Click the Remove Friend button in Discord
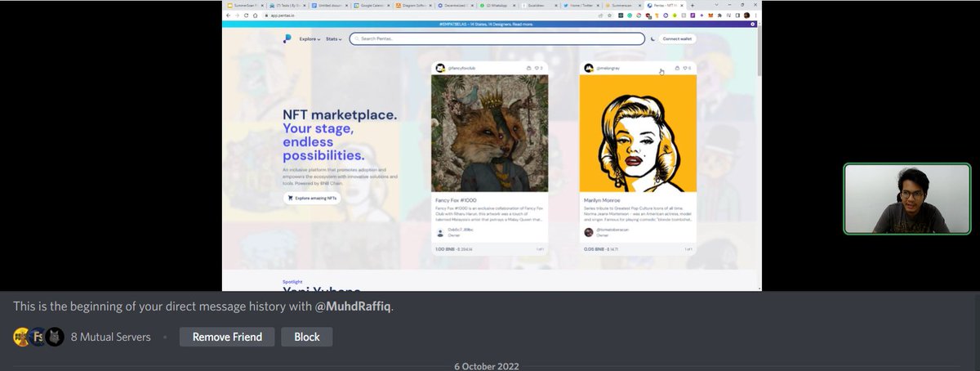This screenshot has height=371, width=980. tap(227, 337)
